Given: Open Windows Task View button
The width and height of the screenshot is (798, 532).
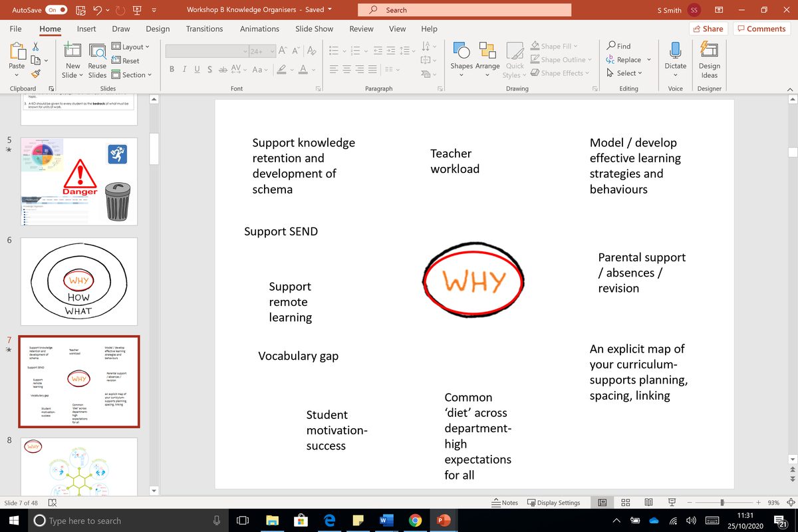Looking at the screenshot, I should [x=243, y=521].
